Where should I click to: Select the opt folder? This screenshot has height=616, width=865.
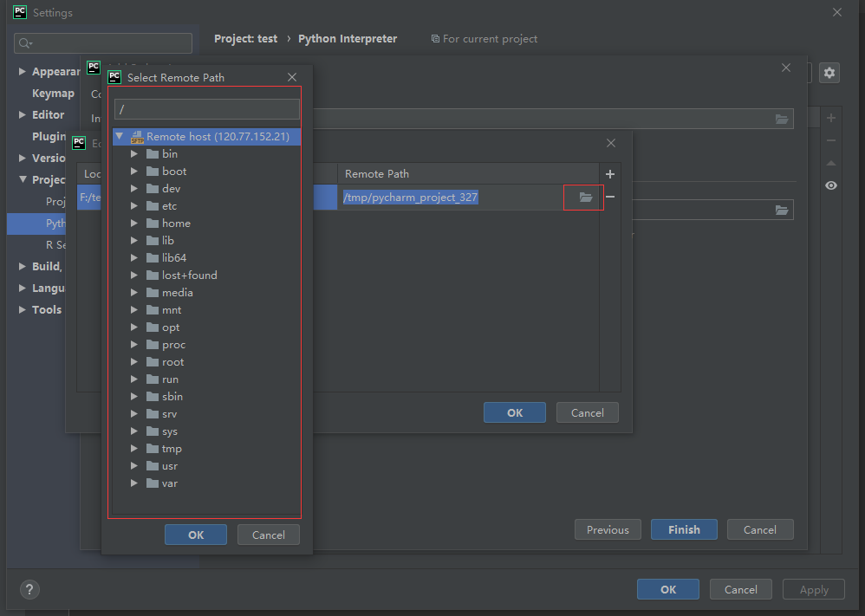pos(171,327)
